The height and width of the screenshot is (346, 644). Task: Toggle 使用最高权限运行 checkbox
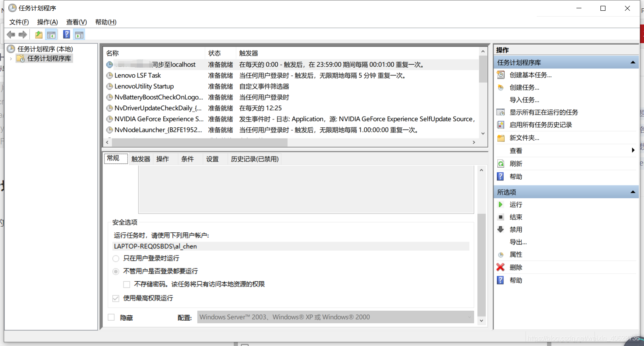point(116,298)
